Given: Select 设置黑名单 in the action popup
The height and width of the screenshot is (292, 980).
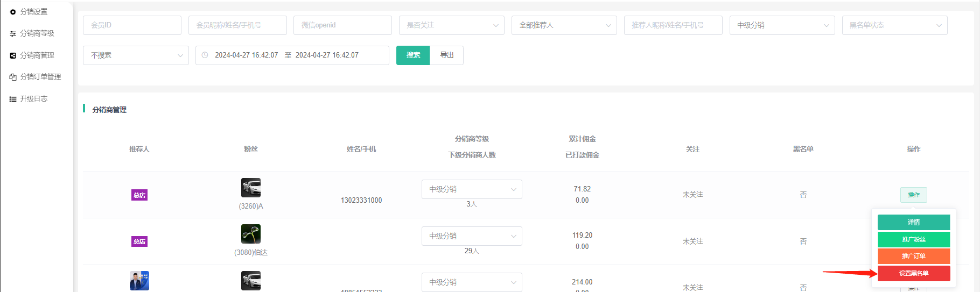Looking at the screenshot, I should [x=914, y=273].
